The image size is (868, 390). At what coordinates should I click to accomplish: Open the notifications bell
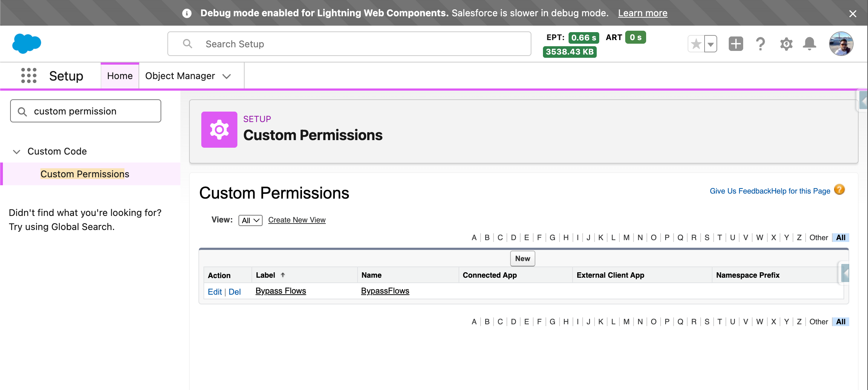tap(809, 44)
